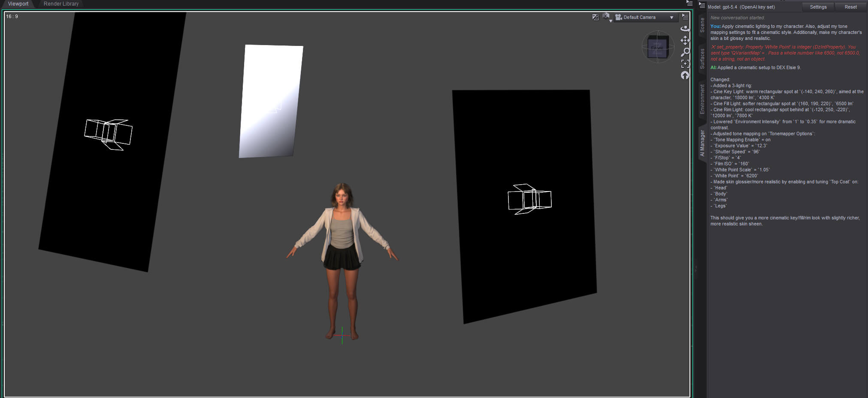Activate the pan camera control icon
The height and width of the screenshot is (398, 868).
coord(685,40)
